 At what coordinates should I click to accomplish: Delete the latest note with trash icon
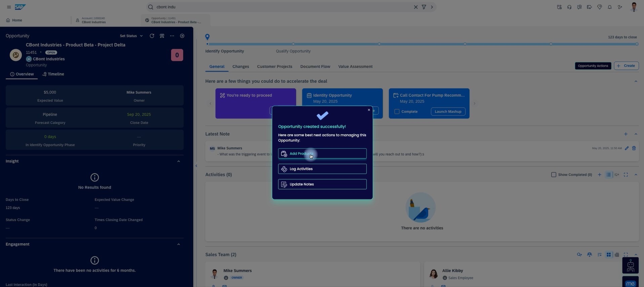[634, 148]
